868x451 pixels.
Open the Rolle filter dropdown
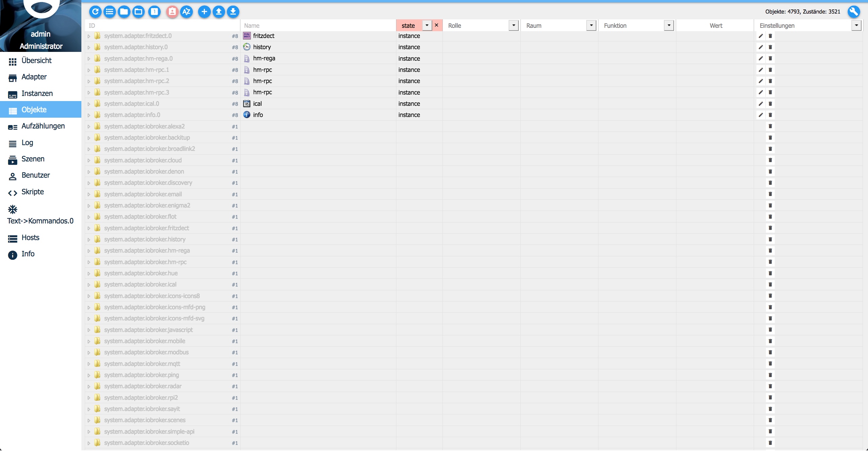point(514,25)
